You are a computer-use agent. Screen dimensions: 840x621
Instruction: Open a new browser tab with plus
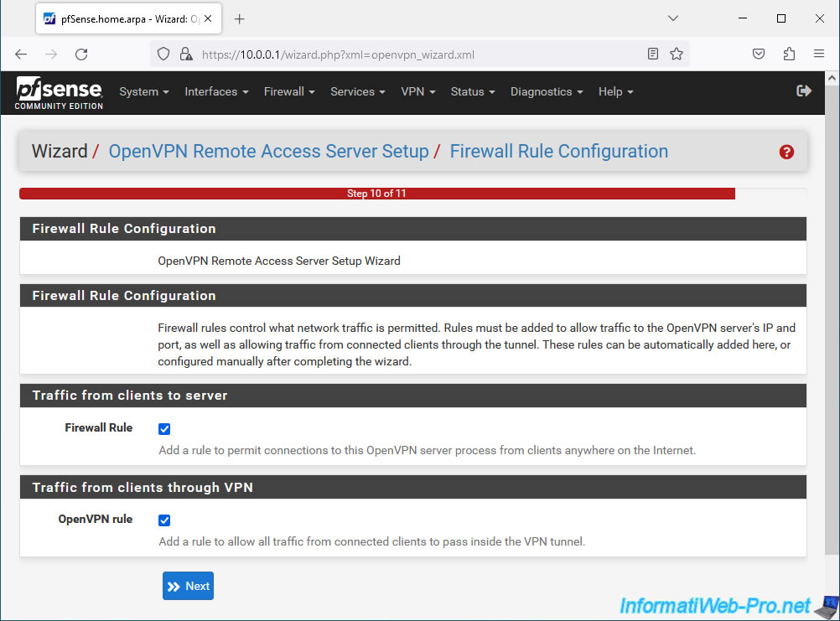pos(240,19)
